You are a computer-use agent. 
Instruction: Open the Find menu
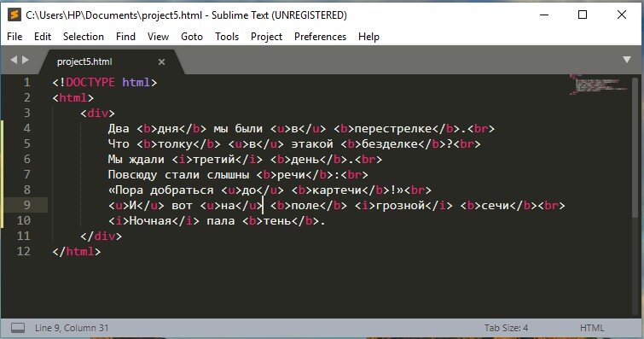point(125,37)
